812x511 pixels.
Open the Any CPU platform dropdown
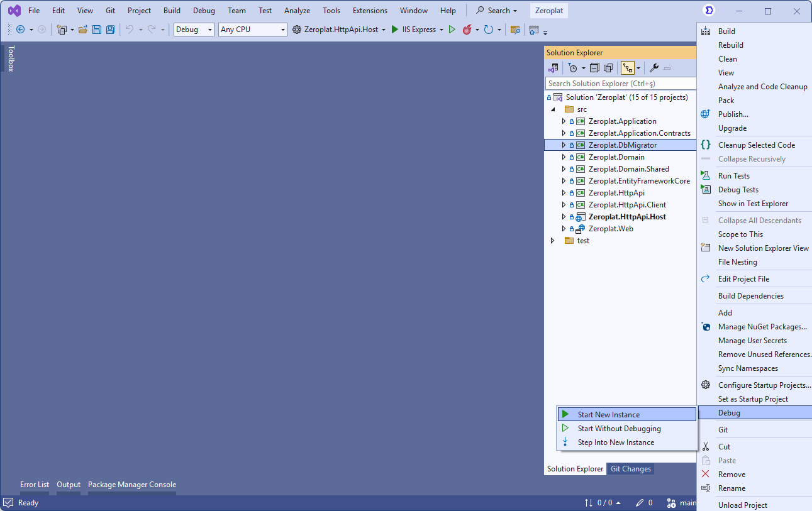252,30
